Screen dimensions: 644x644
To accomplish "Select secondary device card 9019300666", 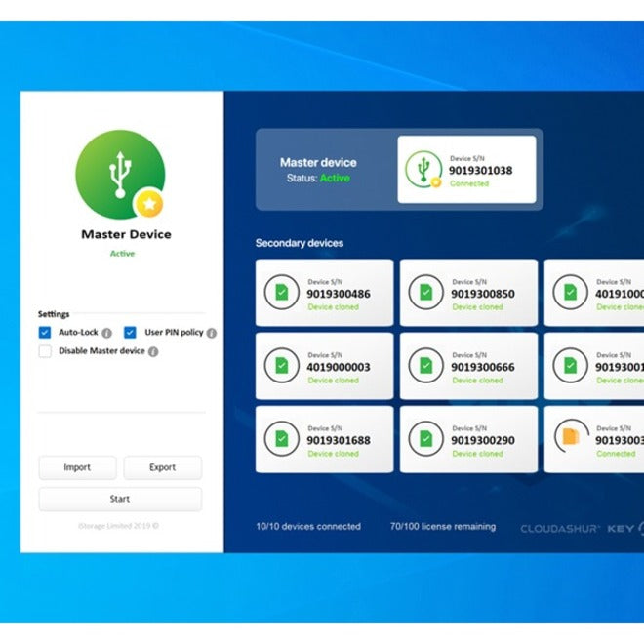I will pyautogui.click(x=468, y=366).
